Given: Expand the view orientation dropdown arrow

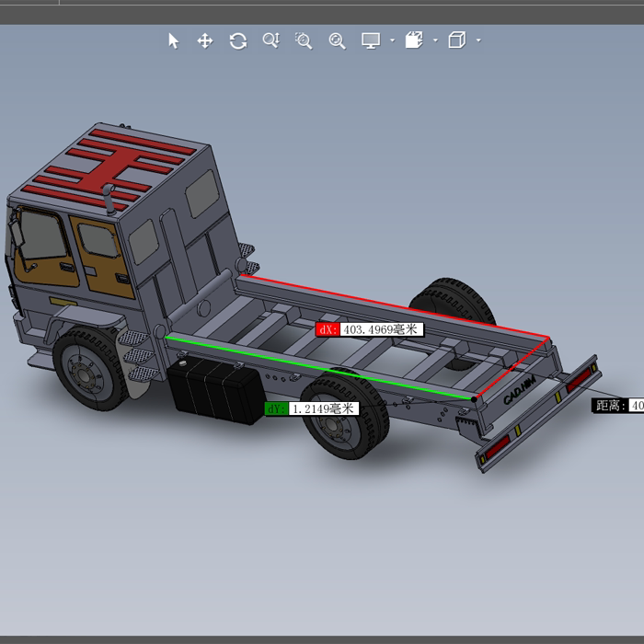Looking at the screenshot, I should point(478,40).
